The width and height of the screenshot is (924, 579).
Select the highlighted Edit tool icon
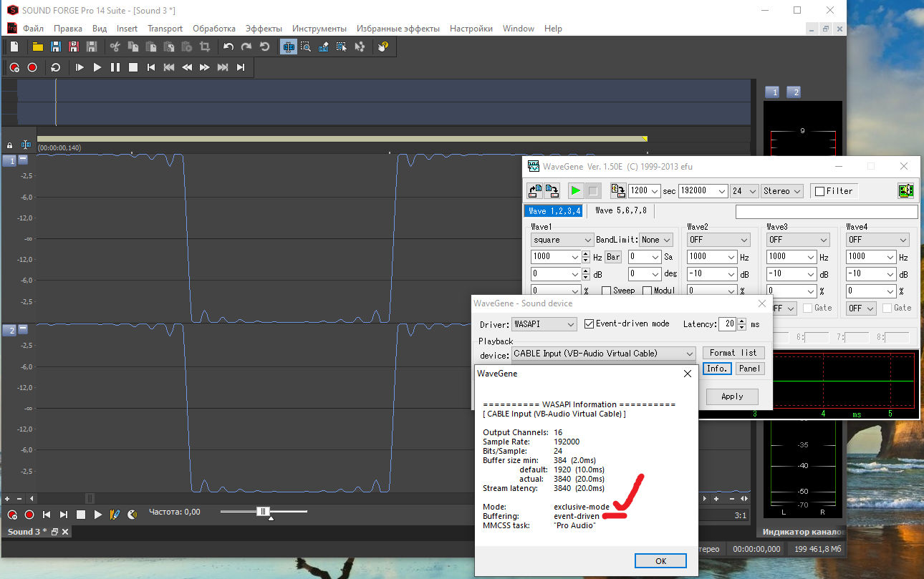coord(289,47)
